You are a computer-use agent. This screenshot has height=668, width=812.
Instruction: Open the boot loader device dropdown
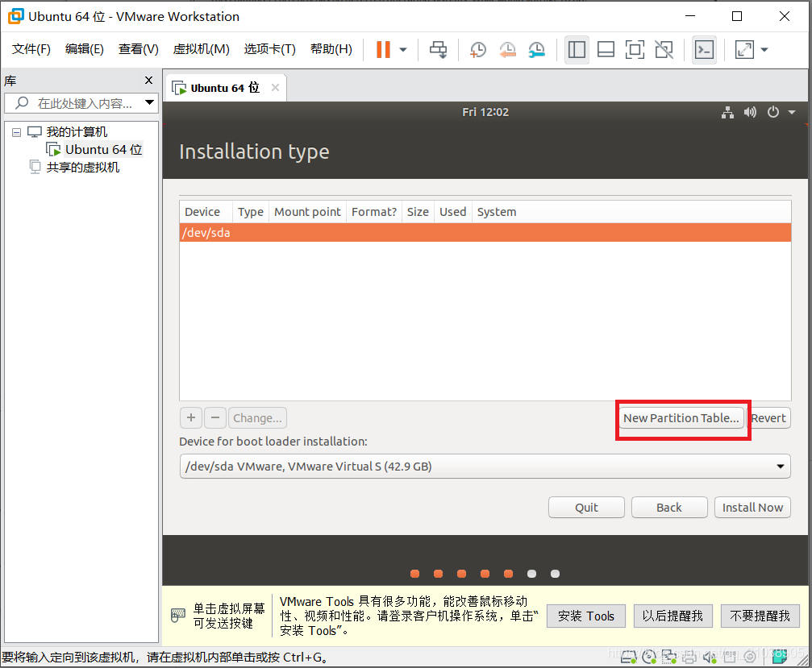485,467
